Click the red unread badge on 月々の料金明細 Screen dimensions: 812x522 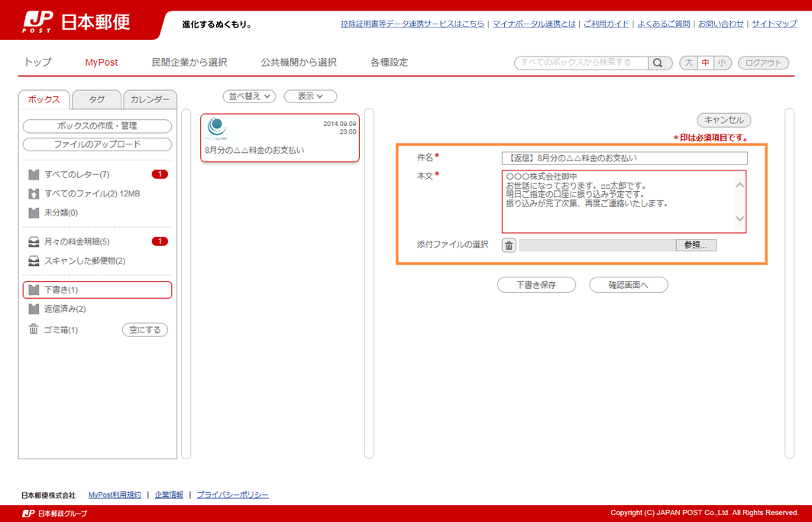click(160, 241)
